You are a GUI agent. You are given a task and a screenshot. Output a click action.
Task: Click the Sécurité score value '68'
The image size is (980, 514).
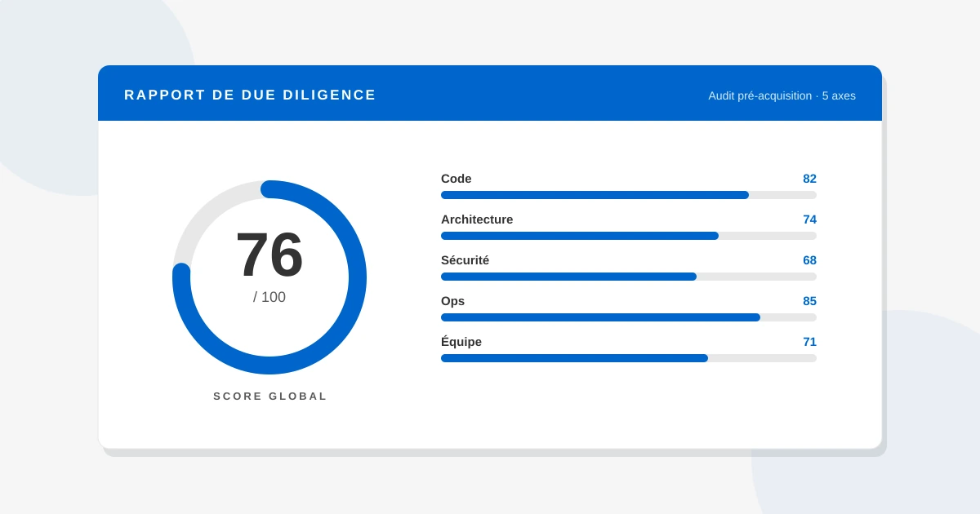[x=809, y=260]
